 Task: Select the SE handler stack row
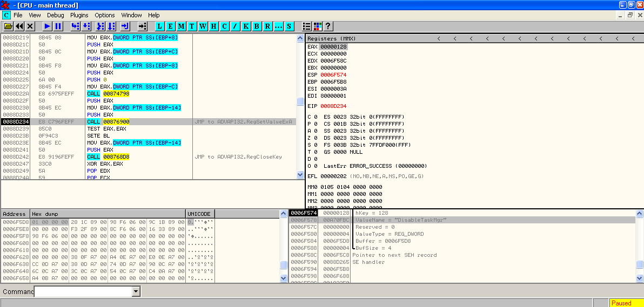point(462,262)
